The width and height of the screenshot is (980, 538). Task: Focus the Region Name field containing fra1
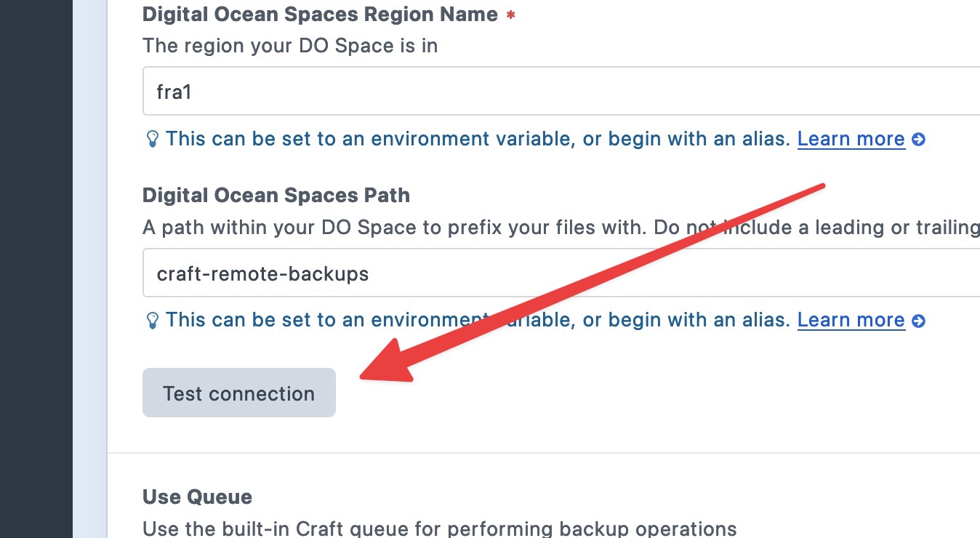[561, 91]
